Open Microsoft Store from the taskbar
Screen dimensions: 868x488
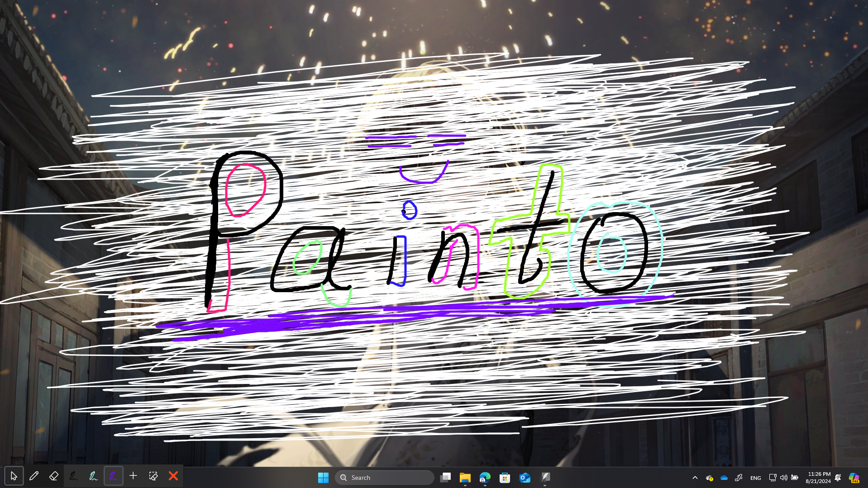click(x=504, y=477)
